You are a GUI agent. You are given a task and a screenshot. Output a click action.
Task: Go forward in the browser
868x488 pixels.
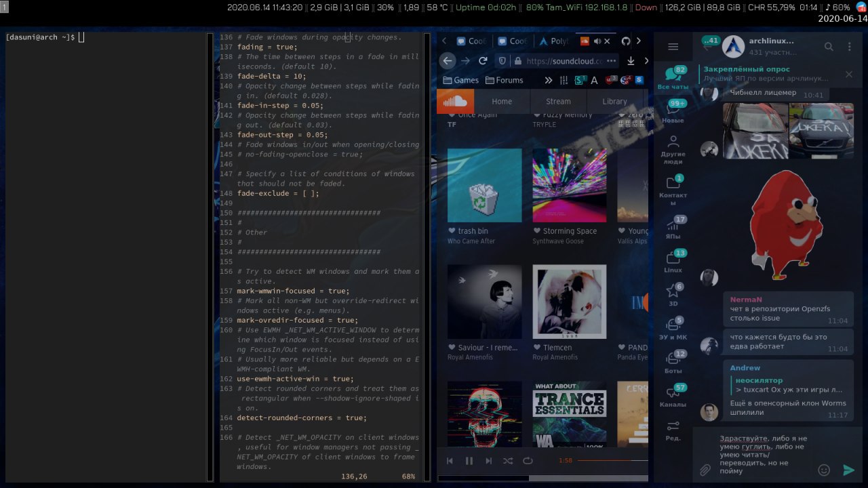(x=465, y=60)
